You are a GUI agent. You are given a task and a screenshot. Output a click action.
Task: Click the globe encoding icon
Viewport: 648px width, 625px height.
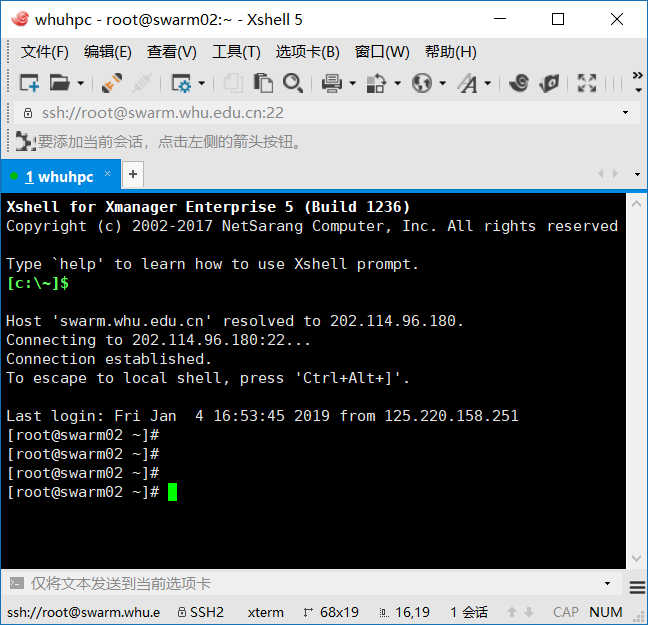click(422, 83)
